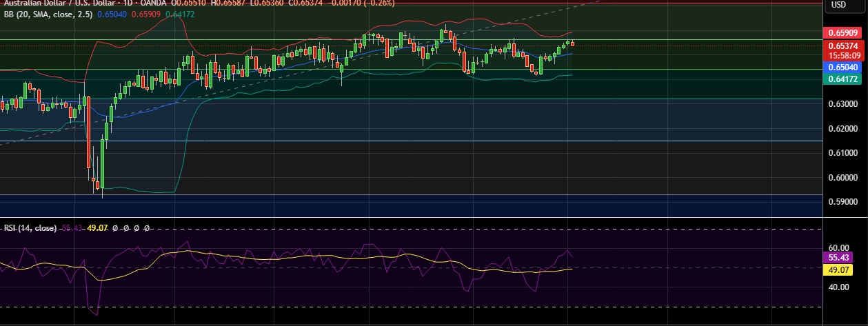
Task: Click the most recent candlestick on chart
Action: point(572,44)
